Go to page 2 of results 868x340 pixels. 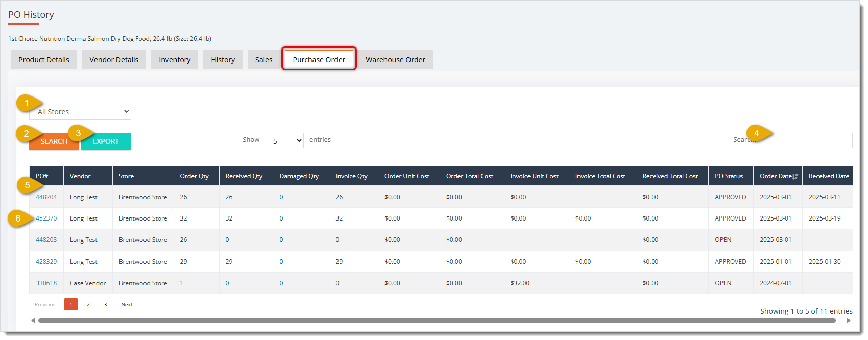click(88, 305)
